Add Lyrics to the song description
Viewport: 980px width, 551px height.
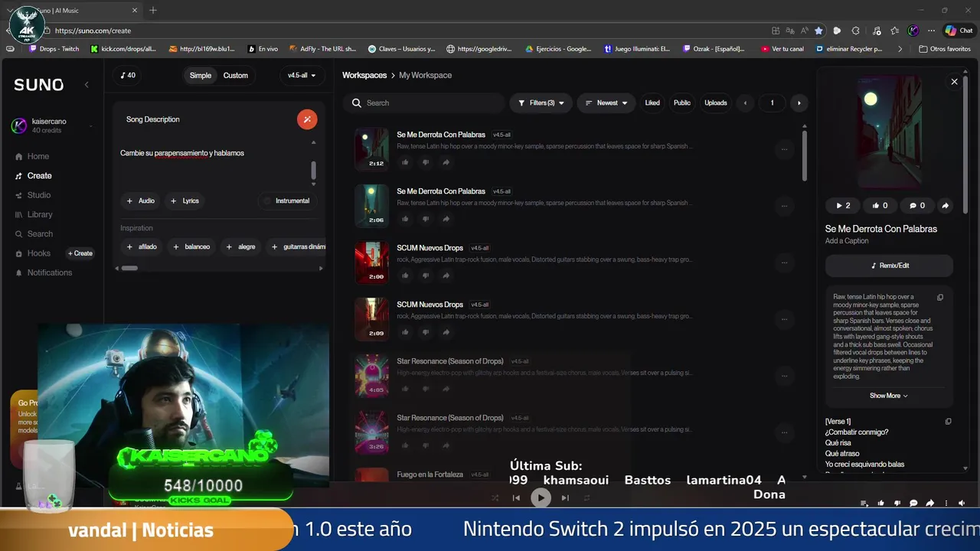tap(185, 201)
